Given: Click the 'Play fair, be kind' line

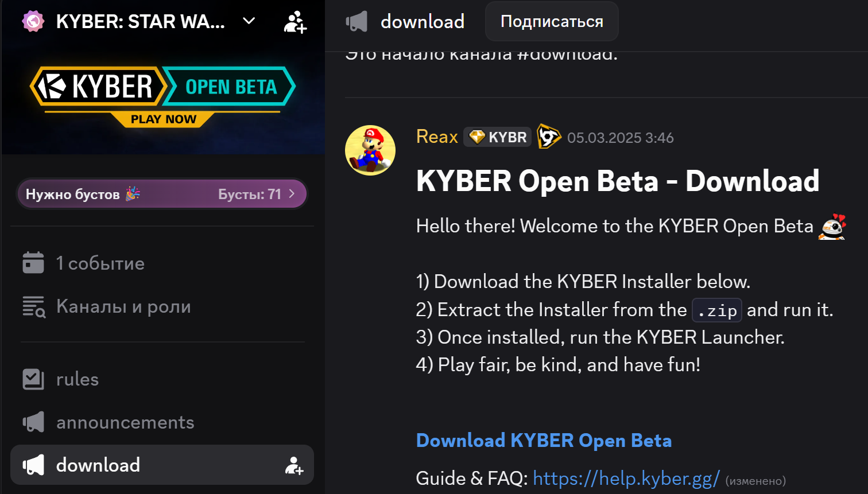Looking at the screenshot, I should pyautogui.click(x=558, y=365).
